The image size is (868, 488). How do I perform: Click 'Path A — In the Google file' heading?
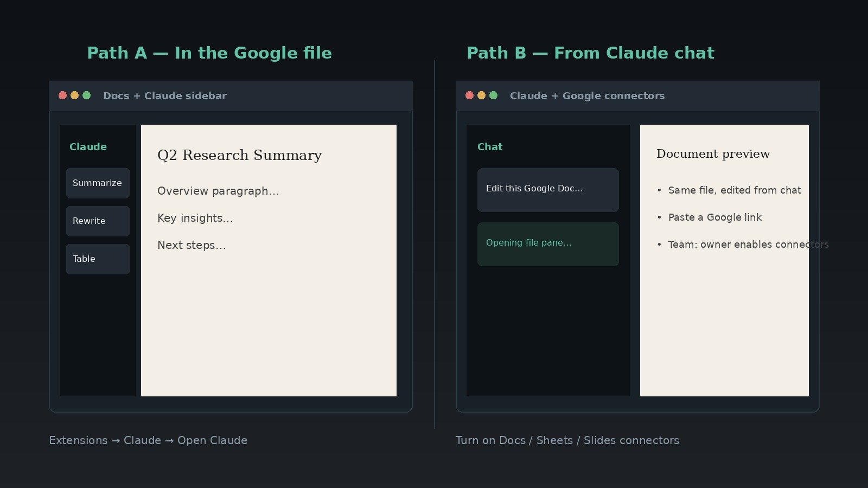pos(209,53)
